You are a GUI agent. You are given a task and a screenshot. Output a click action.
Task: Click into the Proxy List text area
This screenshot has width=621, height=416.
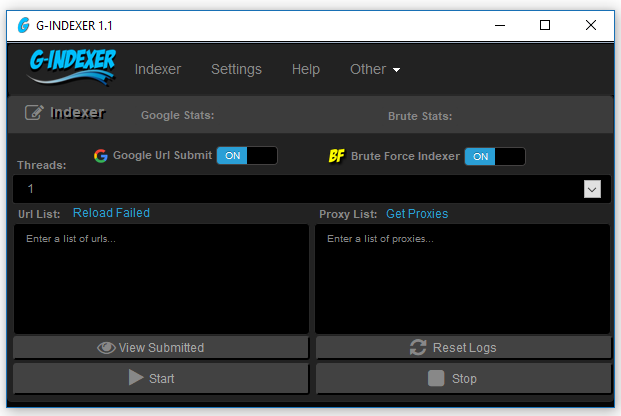click(x=463, y=279)
